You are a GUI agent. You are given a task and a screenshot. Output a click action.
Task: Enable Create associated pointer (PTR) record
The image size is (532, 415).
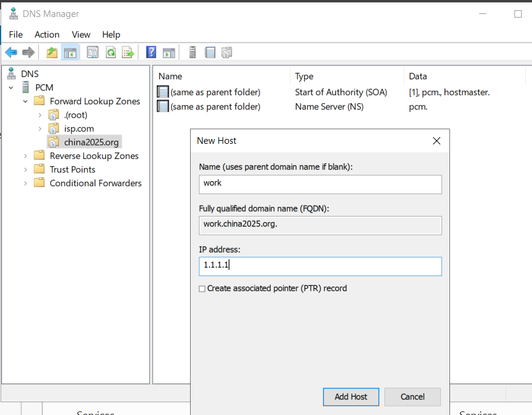tap(202, 289)
